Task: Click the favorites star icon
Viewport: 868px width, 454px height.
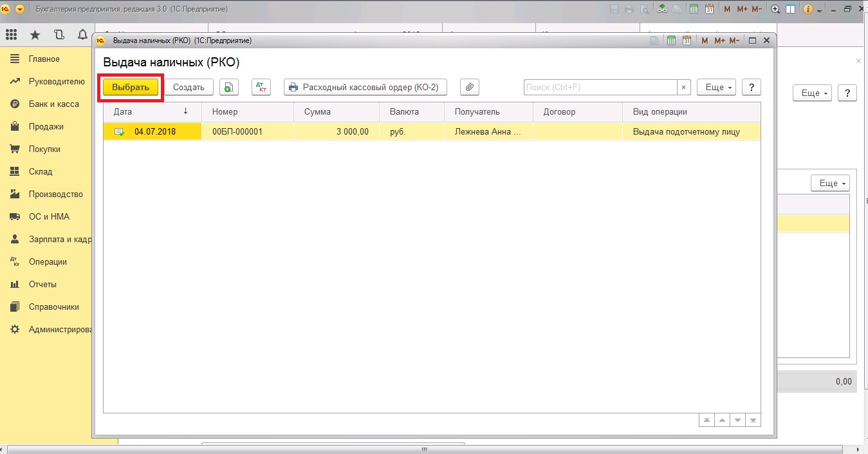Action: click(x=35, y=35)
